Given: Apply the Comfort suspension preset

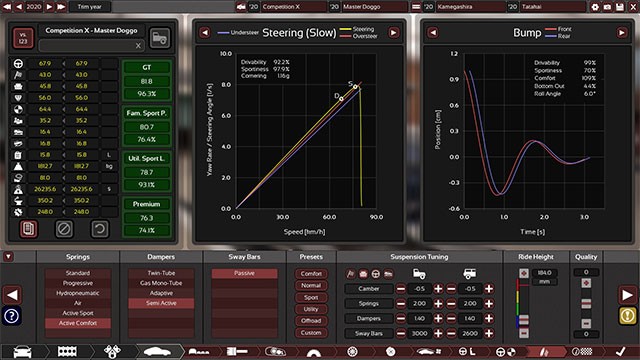Looking at the screenshot, I should coord(311,273).
